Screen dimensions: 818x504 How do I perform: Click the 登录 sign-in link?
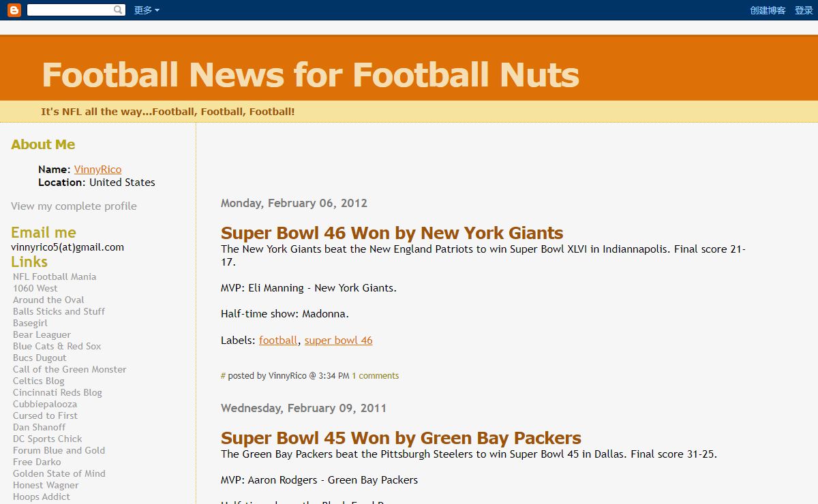point(804,10)
